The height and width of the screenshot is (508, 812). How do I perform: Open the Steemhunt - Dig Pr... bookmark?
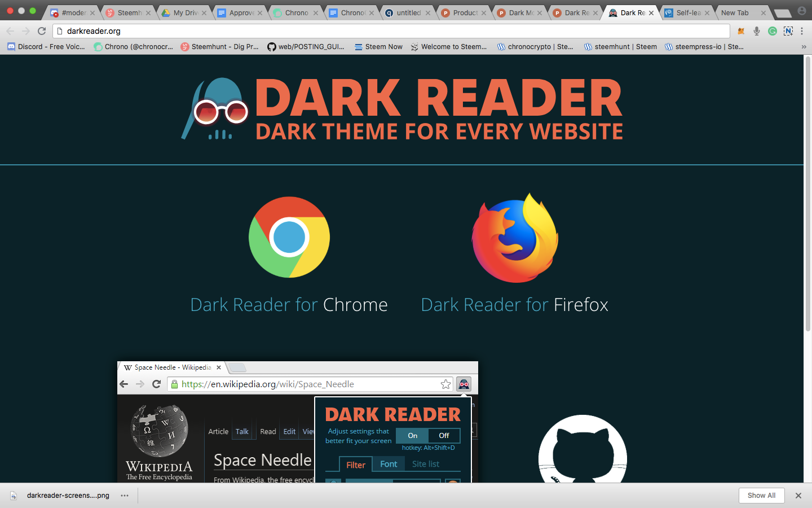[220, 47]
